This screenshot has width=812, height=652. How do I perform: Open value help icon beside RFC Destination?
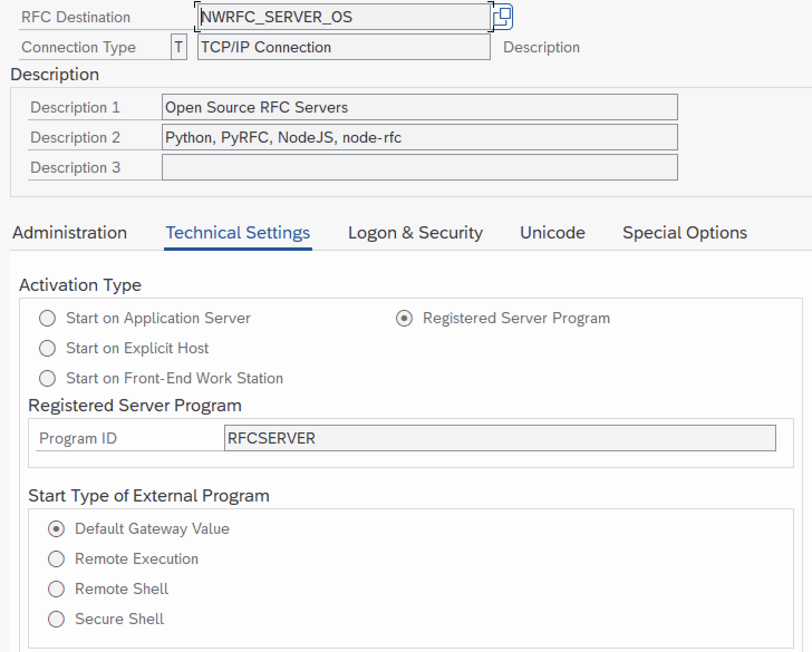click(502, 17)
